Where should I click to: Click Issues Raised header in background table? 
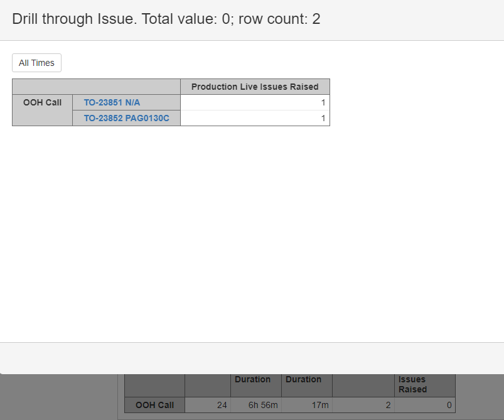point(412,384)
